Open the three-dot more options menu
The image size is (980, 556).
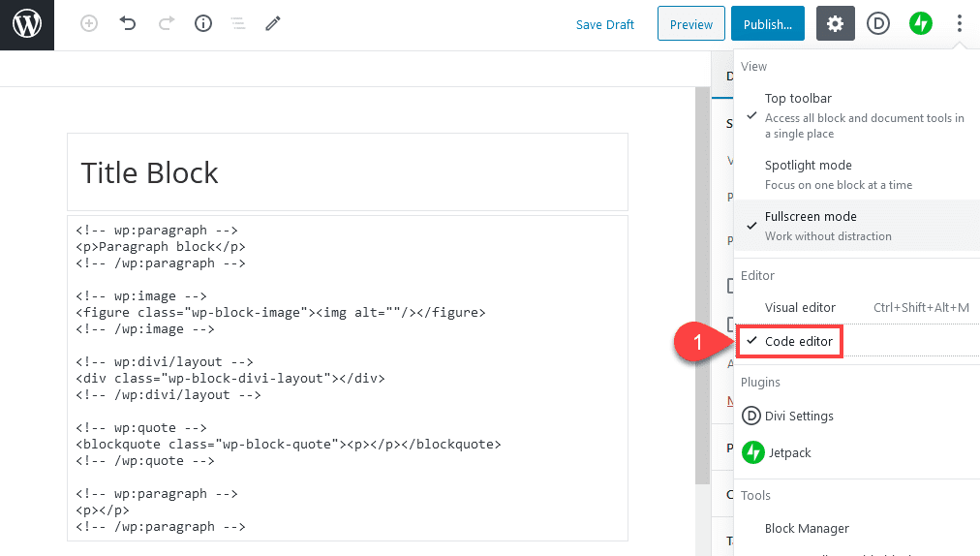(x=959, y=24)
